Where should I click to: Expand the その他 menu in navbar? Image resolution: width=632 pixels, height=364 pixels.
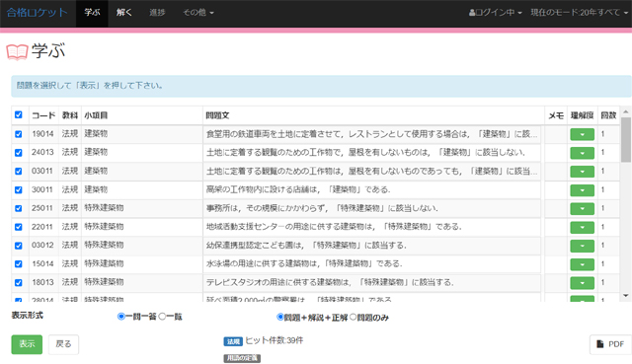coord(198,13)
